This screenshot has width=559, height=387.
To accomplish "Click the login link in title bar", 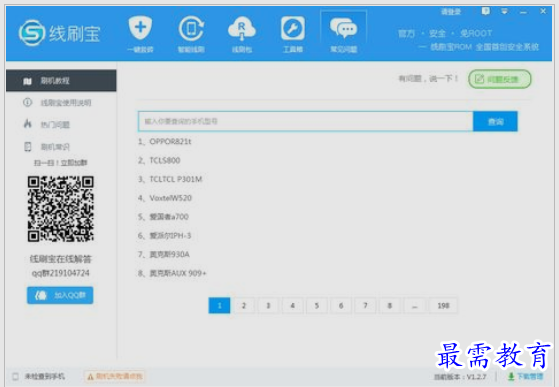I will (451, 12).
